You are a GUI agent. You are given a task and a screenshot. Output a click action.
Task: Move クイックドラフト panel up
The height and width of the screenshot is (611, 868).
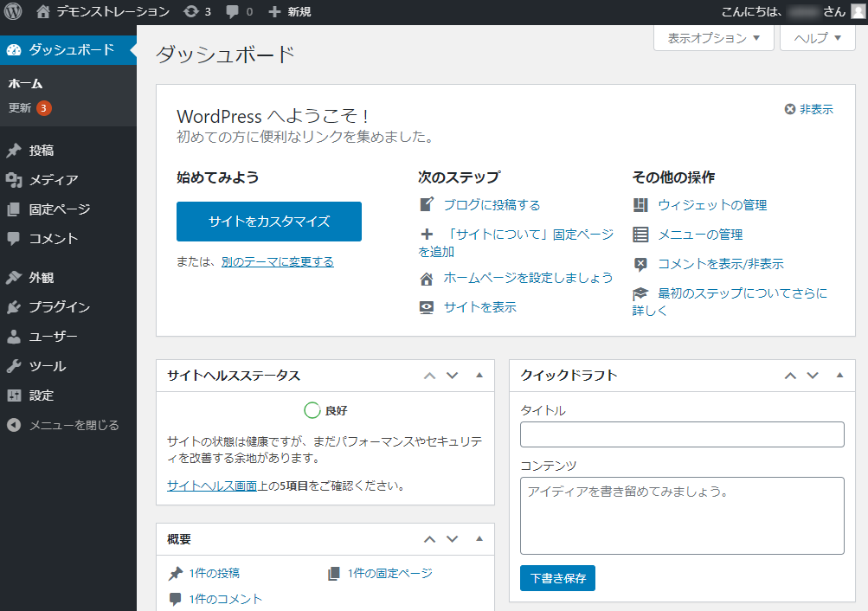click(x=790, y=376)
